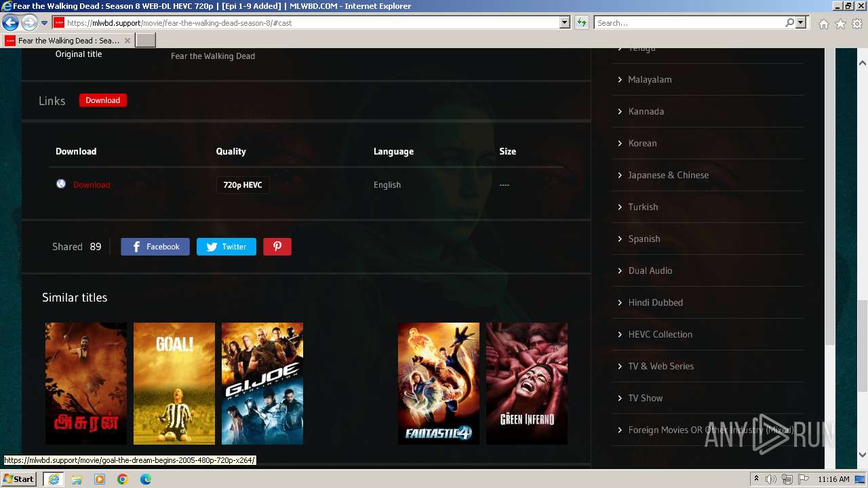
Task: Close the Fear the Walking Dead tab
Action: point(127,41)
